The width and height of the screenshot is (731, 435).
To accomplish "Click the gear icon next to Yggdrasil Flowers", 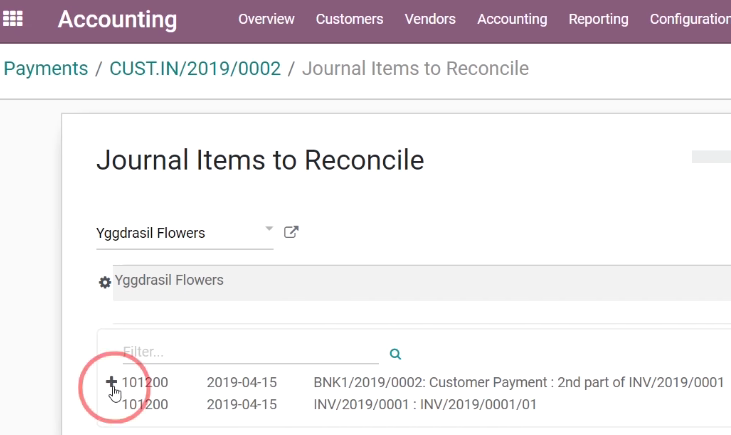I will coord(104,282).
